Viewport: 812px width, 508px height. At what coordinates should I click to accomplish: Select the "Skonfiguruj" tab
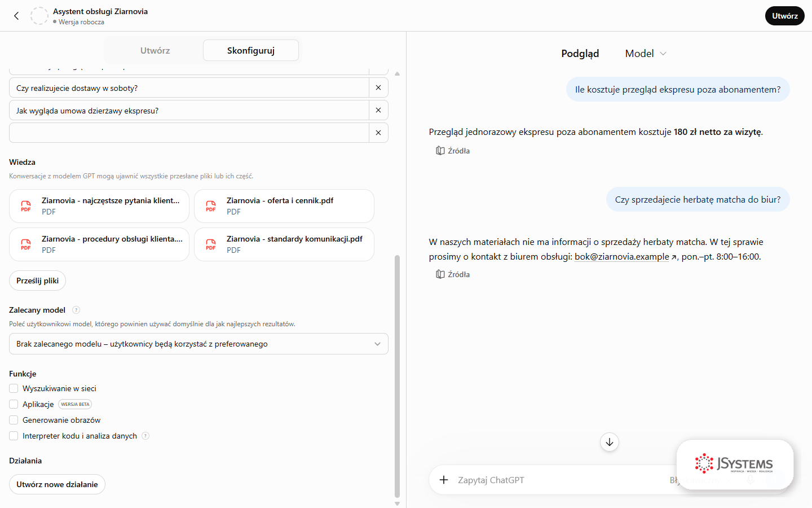click(x=251, y=50)
